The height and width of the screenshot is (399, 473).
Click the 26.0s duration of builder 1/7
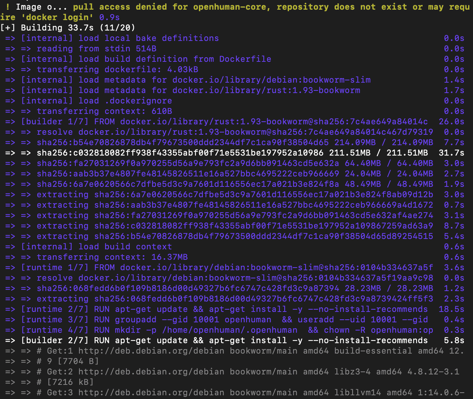pyautogui.click(x=451, y=122)
